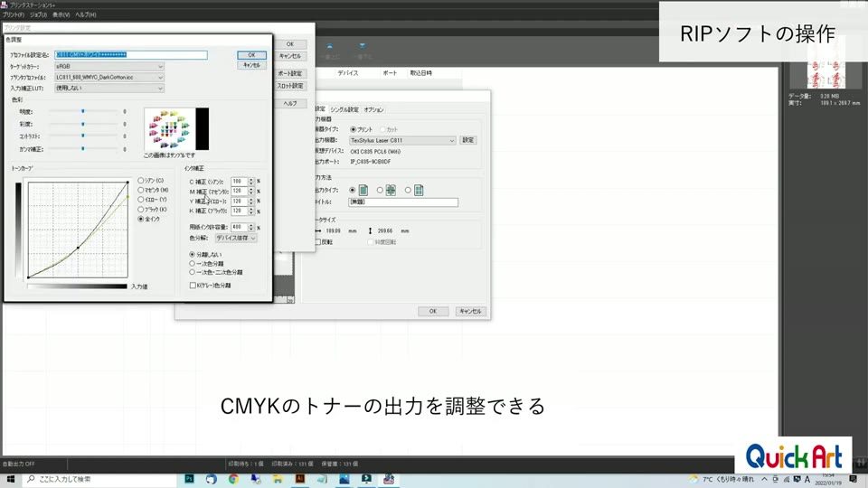
Task: Select the Black (K) tone curve radio
Action: 141,209
